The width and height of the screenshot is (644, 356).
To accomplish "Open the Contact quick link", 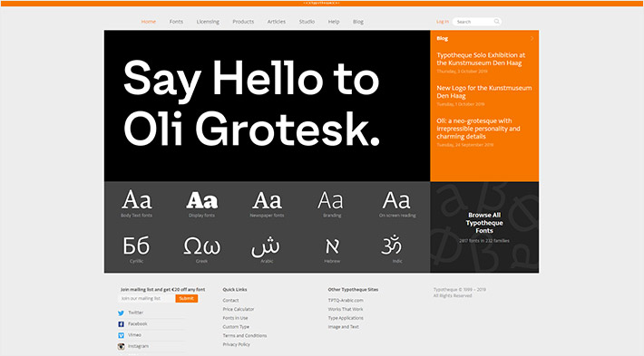I will 230,301.
